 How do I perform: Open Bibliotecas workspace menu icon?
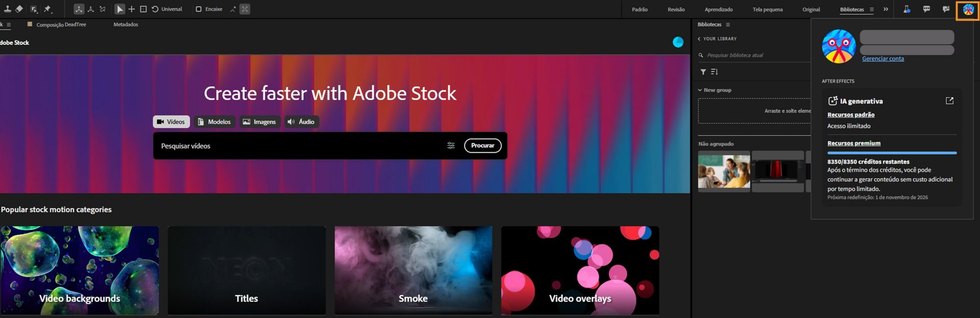(872, 10)
